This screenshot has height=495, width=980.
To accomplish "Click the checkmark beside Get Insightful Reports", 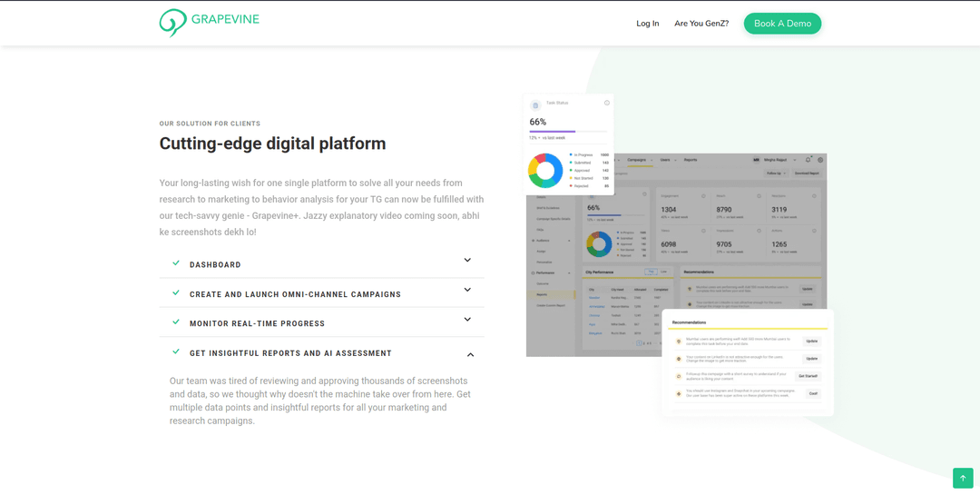I will pos(176,352).
